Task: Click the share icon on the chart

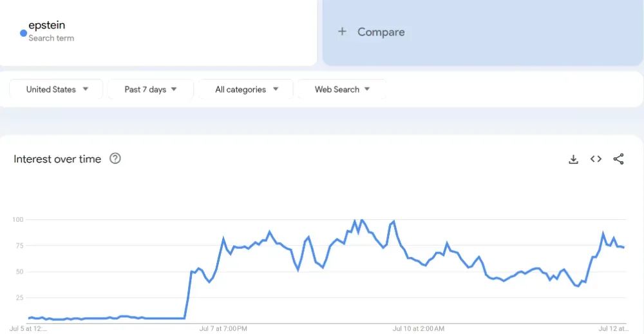Action: coord(618,159)
